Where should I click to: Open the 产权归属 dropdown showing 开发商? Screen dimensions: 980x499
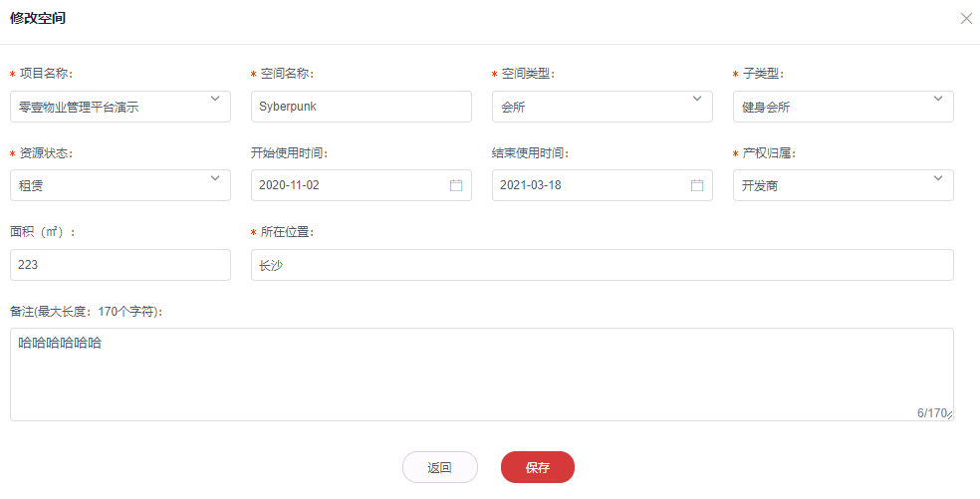(x=844, y=185)
